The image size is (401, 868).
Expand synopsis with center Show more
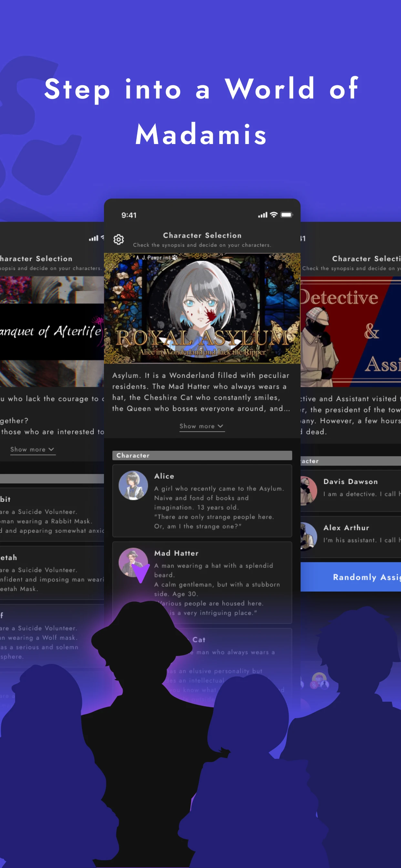click(201, 426)
